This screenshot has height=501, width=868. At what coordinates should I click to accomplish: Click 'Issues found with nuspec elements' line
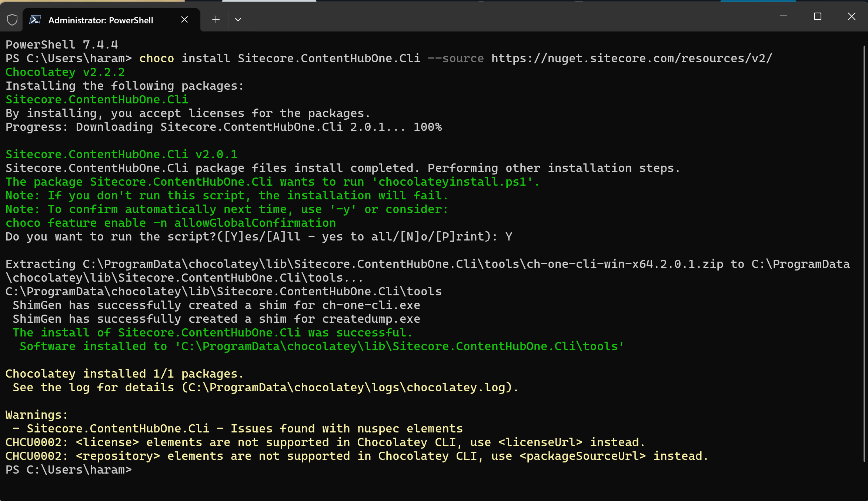tap(238, 429)
